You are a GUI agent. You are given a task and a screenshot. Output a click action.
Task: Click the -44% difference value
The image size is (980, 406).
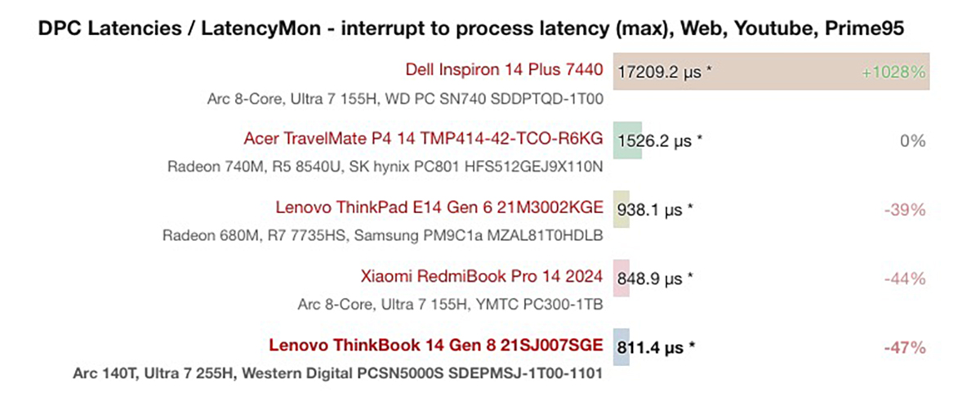pos(905,279)
